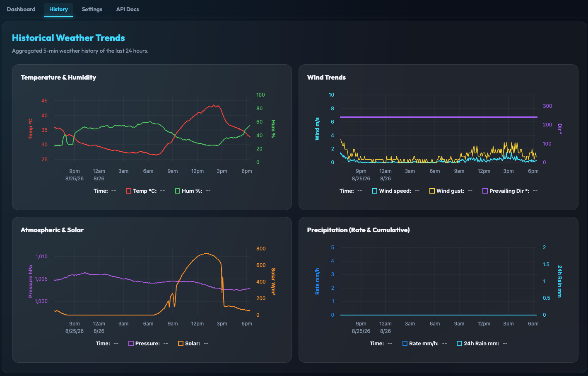Toggle the Rate mm/h legend swatch
This screenshot has width=588, height=376.
click(405, 344)
